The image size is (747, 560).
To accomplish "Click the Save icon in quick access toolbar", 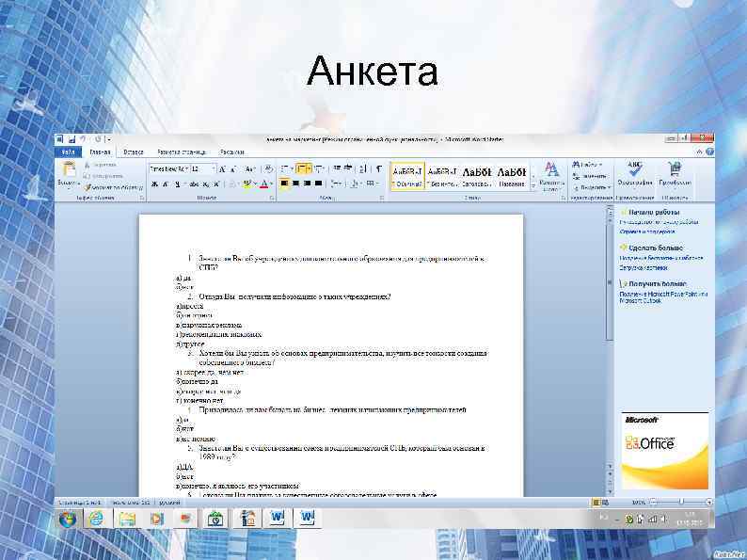I will point(72,139).
